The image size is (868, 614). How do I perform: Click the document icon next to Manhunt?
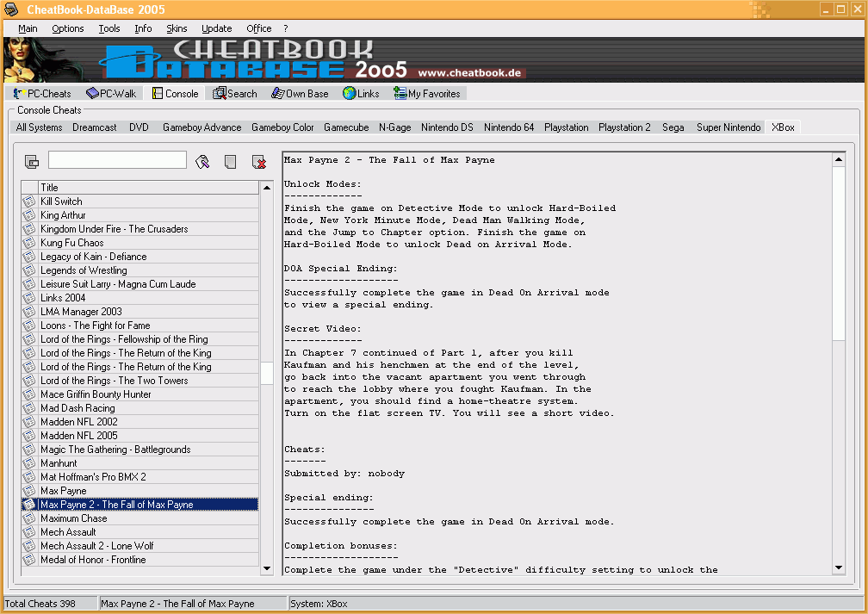click(29, 463)
